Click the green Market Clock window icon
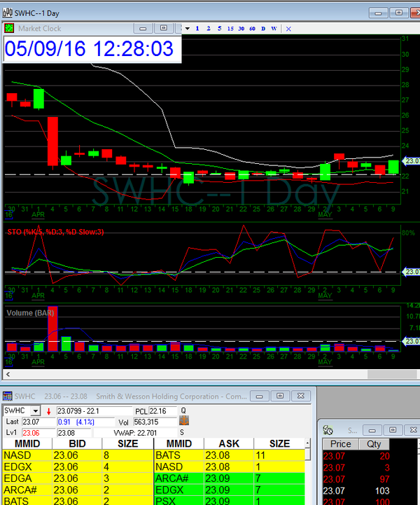The width and height of the screenshot is (420, 505). click(9, 29)
